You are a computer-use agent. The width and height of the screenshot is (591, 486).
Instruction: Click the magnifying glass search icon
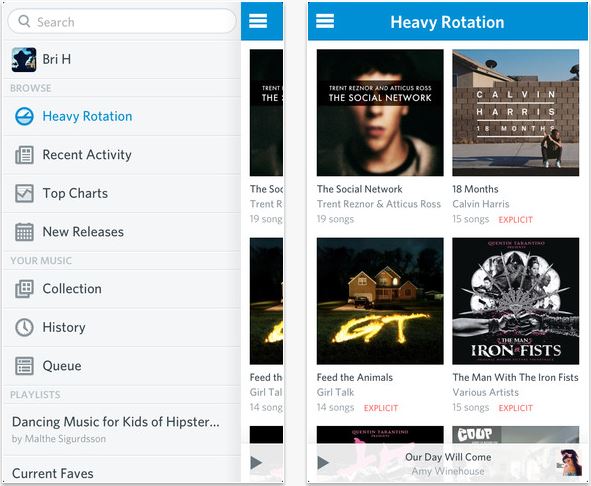pyautogui.click(x=24, y=21)
